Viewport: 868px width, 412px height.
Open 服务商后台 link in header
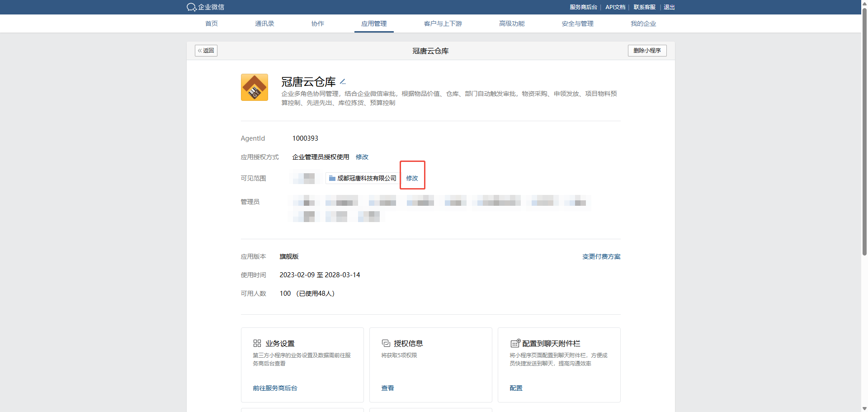[583, 7]
